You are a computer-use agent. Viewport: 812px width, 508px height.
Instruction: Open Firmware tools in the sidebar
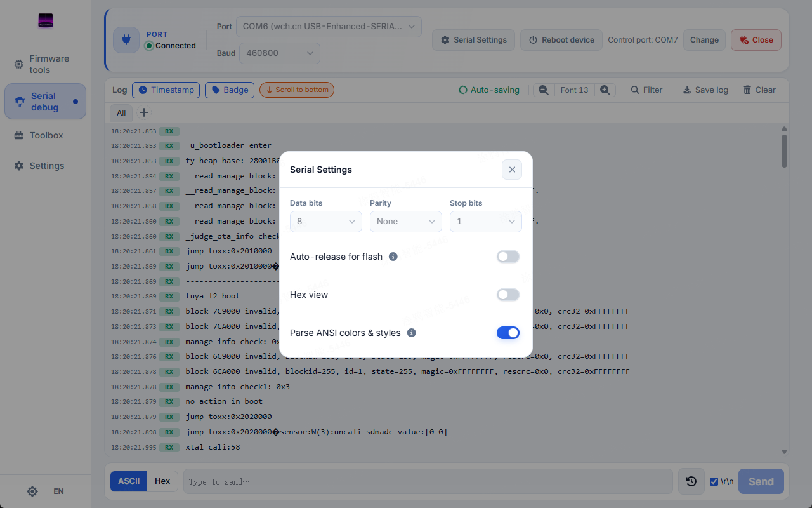tap(45, 64)
